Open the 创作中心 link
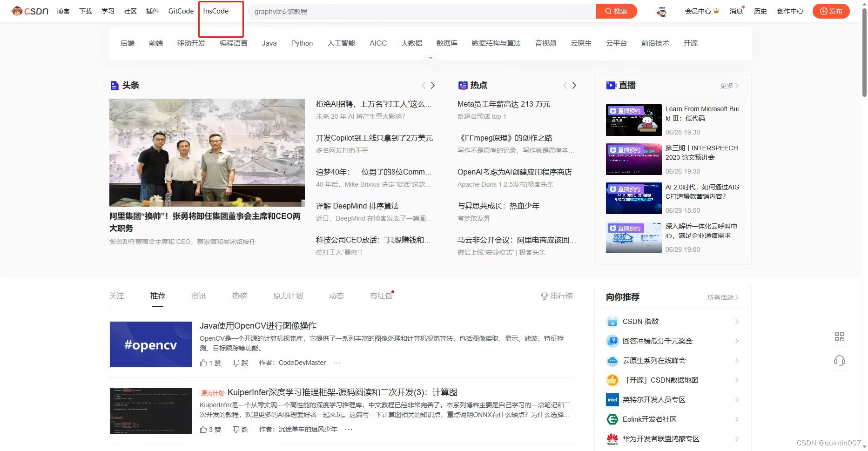 790,11
